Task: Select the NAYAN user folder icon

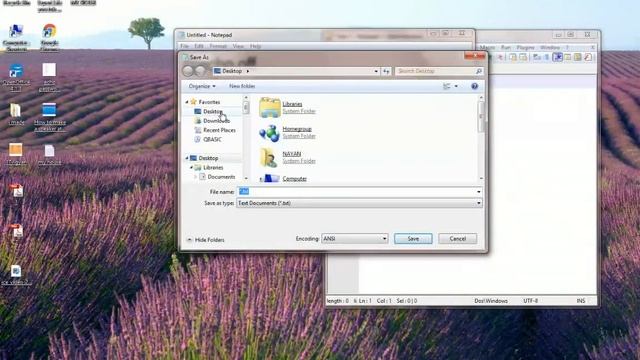Action: pyautogui.click(x=269, y=158)
